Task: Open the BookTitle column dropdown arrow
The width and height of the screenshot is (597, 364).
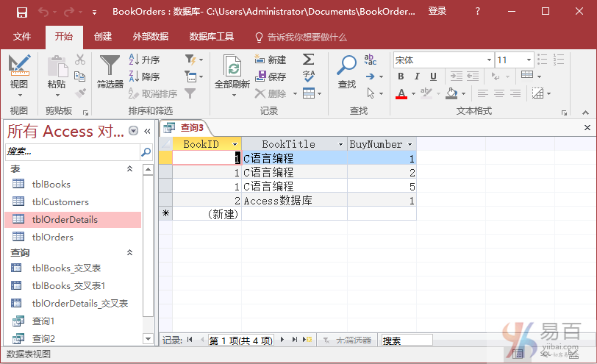Action: [340, 145]
